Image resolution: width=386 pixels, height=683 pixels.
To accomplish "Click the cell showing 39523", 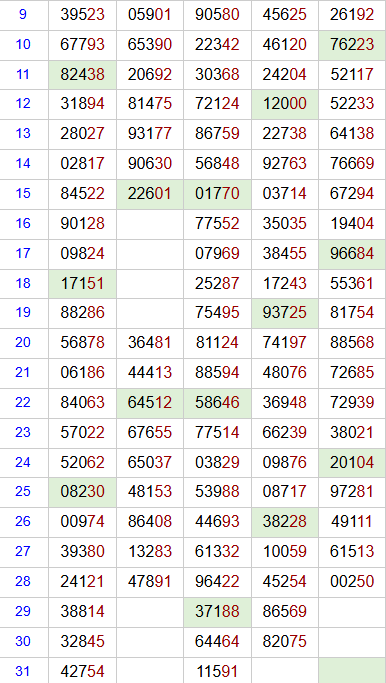I will coord(82,15).
